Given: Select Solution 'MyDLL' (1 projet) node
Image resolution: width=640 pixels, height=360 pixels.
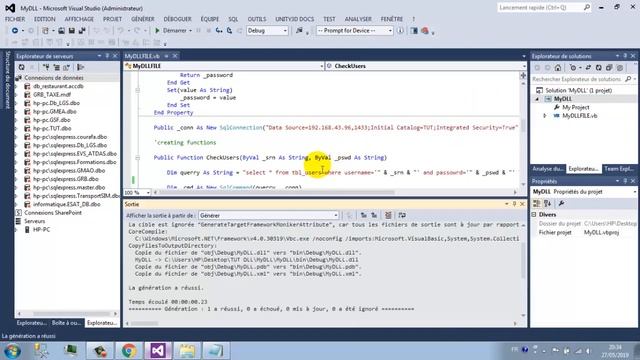Looking at the screenshot, I should (578, 90).
